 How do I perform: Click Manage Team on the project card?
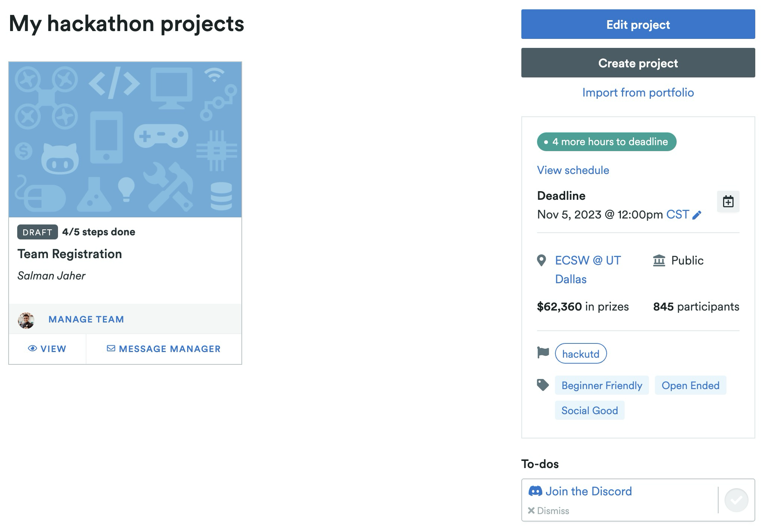[86, 319]
